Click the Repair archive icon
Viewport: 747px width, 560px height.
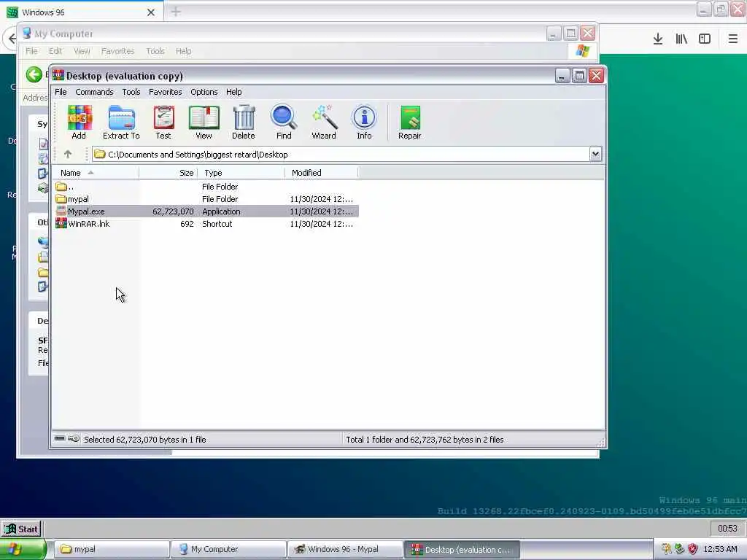pyautogui.click(x=410, y=122)
